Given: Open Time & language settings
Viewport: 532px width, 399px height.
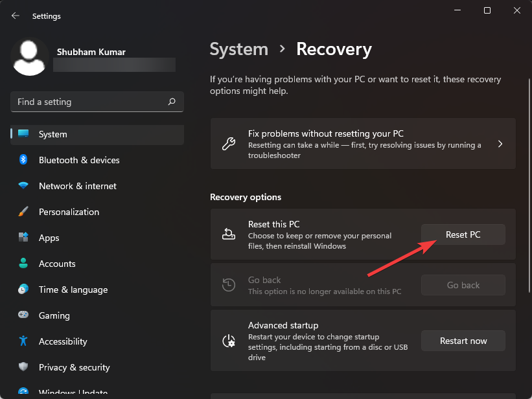Looking at the screenshot, I should (x=97, y=290).
